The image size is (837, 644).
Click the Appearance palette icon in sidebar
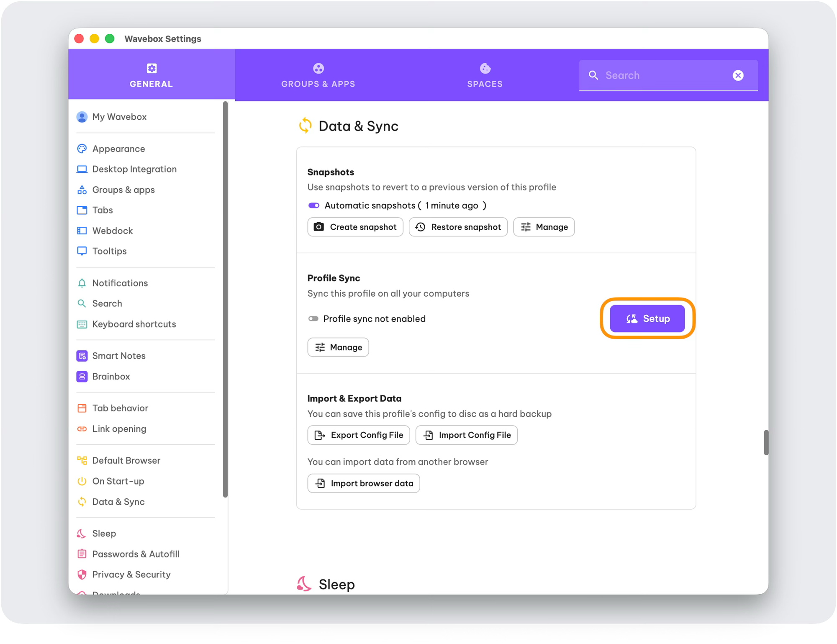tap(82, 149)
